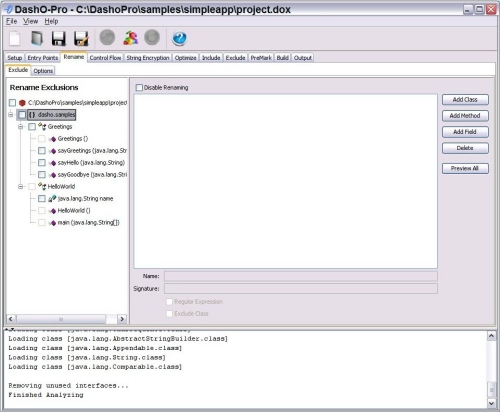Click the method icon next to sayHello
The image size is (500, 412).
52,163
